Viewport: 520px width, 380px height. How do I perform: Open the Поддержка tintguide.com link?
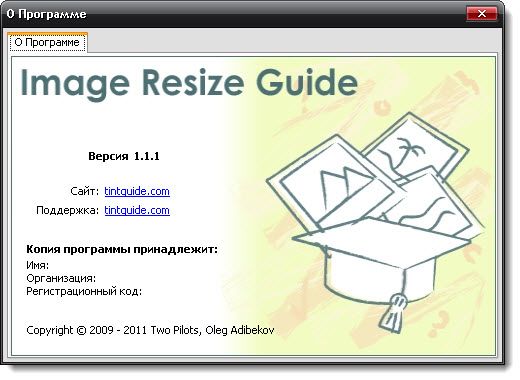[137, 210]
